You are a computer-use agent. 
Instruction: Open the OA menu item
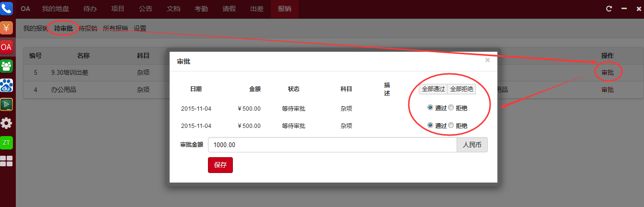coord(25,9)
